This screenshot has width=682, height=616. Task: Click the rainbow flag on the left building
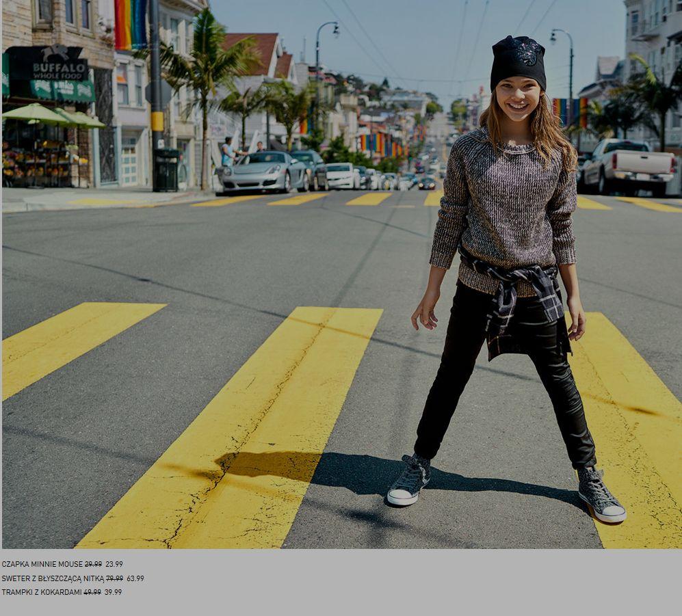click(x=131, y=24)
